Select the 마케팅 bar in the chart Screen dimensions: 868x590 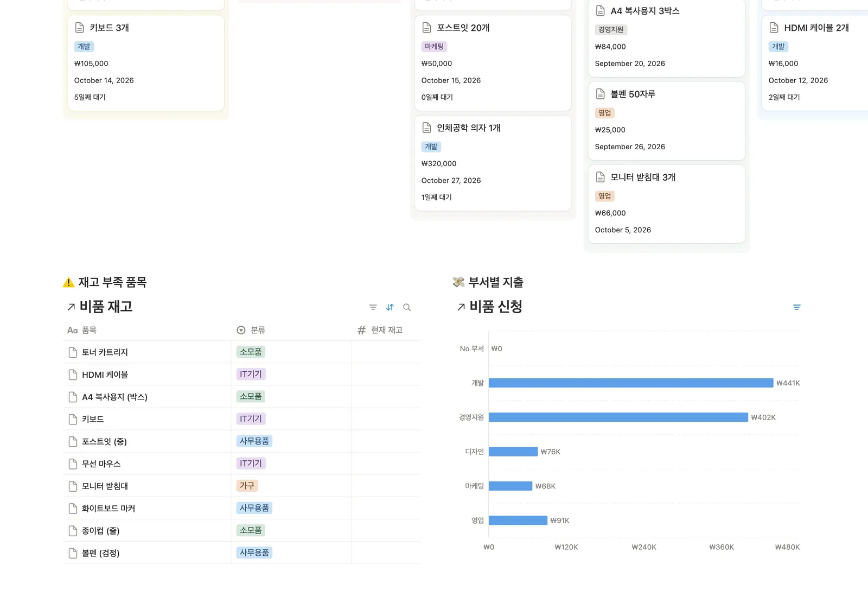510,486
